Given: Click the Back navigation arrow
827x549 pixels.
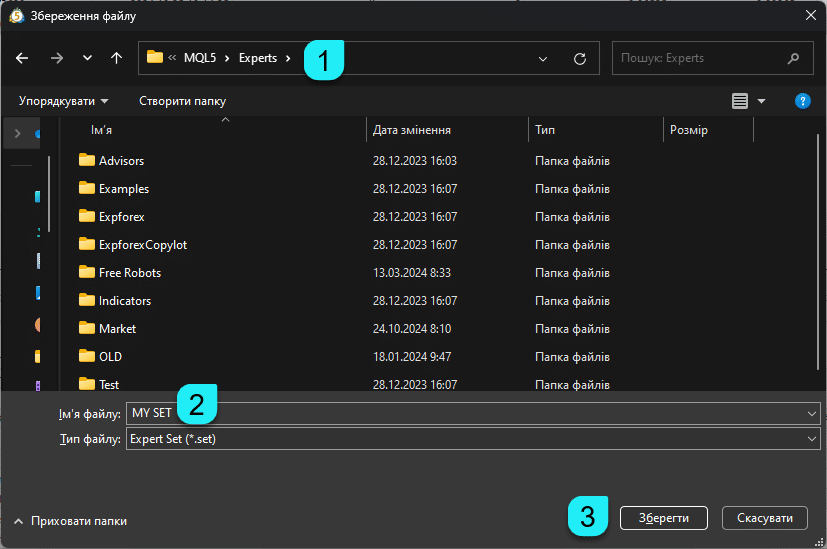Looking at the screenshot, I should [x=22, y=58].
